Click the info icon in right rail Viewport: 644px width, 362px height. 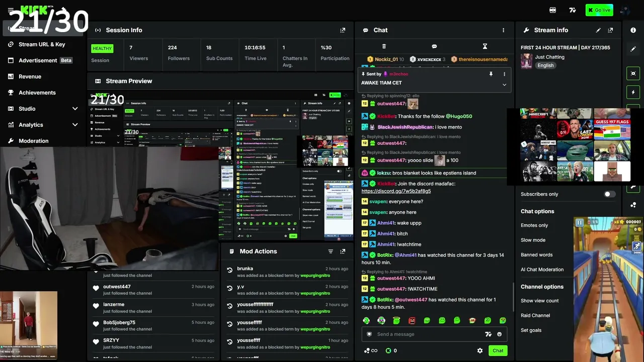tap(633, 30)
